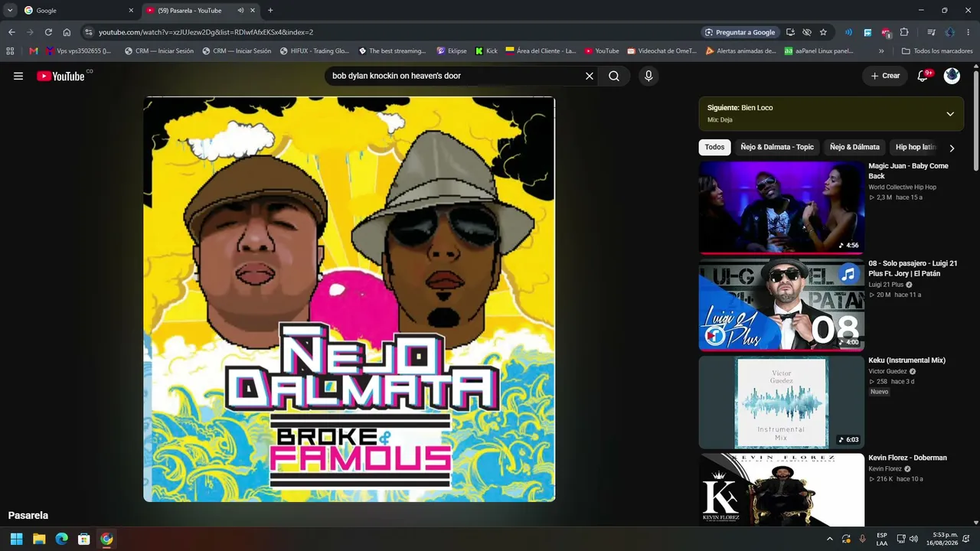980x551 pixels.
Task: Click Preguntar a Google lens button
Action: click(x=740, y=32)
